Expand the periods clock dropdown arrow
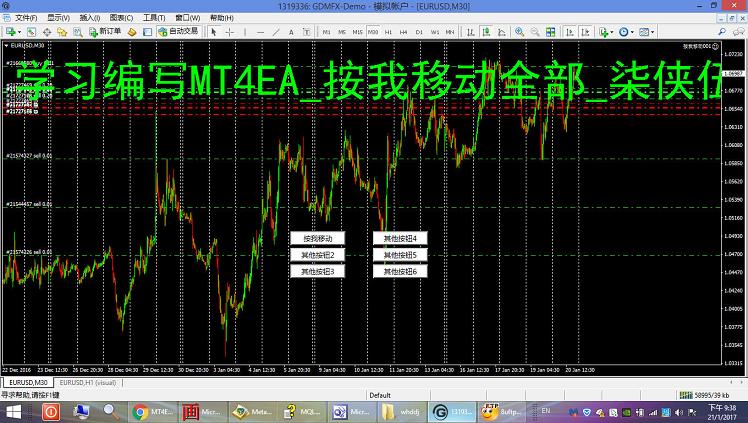 point(633,32)
